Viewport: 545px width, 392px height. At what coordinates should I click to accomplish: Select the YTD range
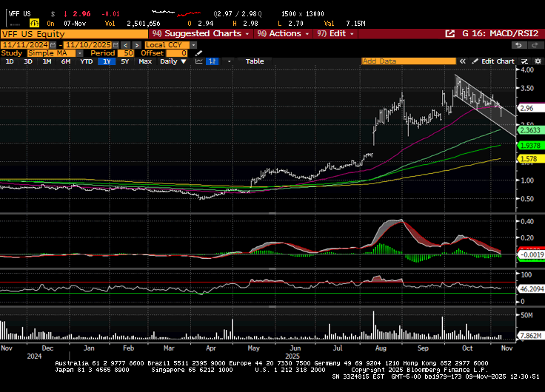coord(86,61)
